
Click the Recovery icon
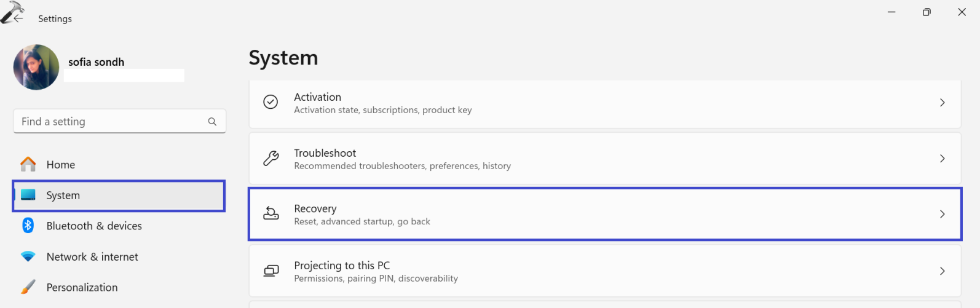pos(271,214)
